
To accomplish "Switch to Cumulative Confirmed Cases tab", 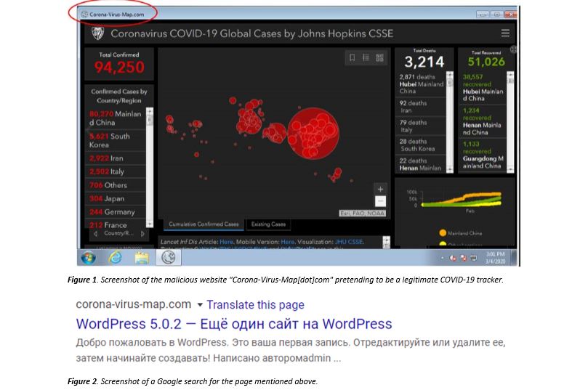I will (204, 224).
